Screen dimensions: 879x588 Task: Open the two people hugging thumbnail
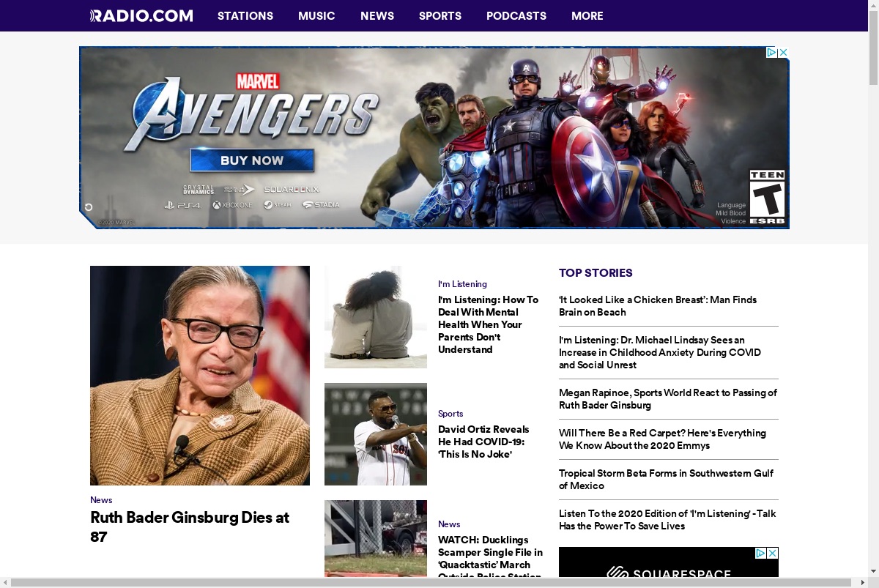click(376, 317)
